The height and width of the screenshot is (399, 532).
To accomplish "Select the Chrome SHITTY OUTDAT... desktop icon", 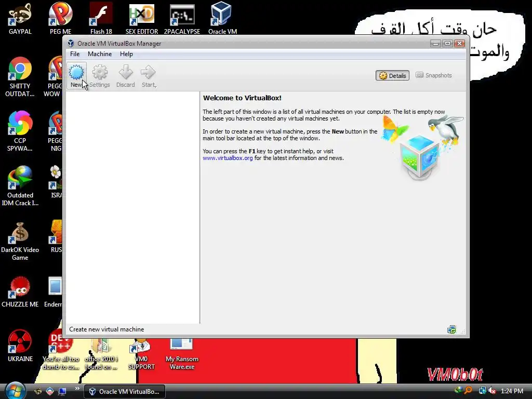I will pos(20,77).
